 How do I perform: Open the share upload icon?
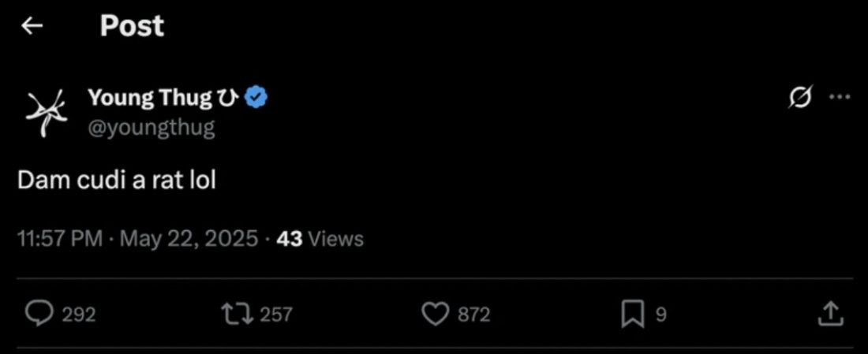[831, 314]
